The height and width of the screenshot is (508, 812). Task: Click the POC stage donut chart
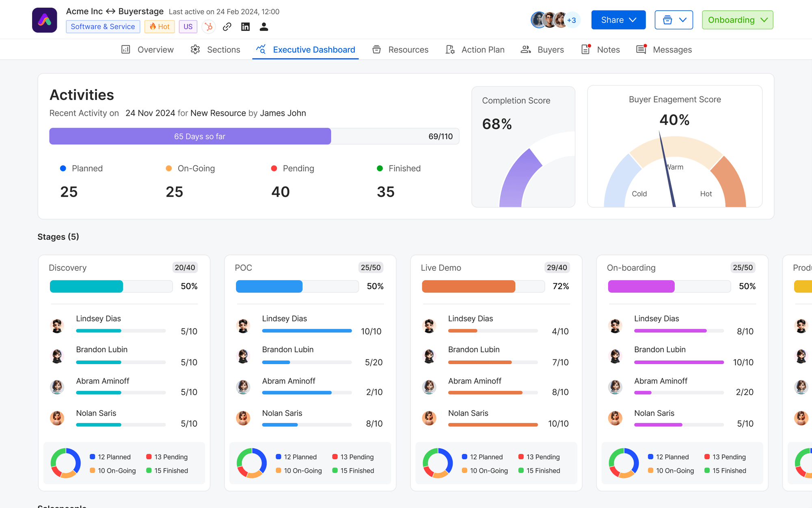[252, 463]
